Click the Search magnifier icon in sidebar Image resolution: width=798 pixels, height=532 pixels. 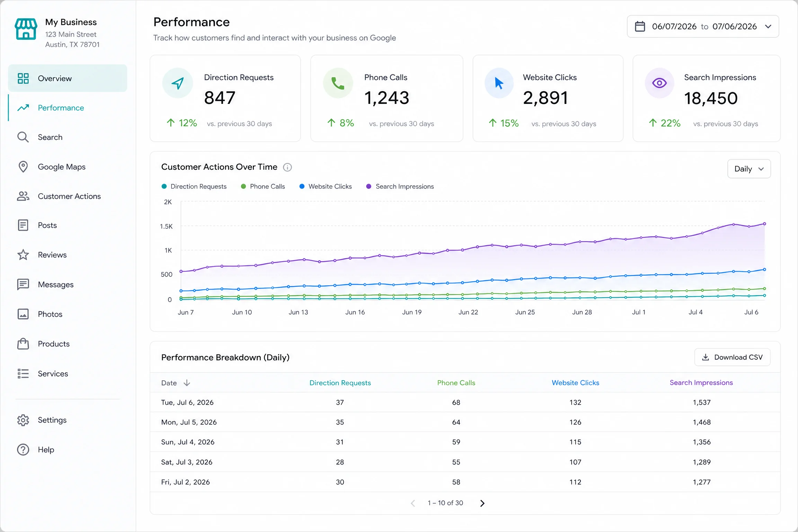coord(23,137)
